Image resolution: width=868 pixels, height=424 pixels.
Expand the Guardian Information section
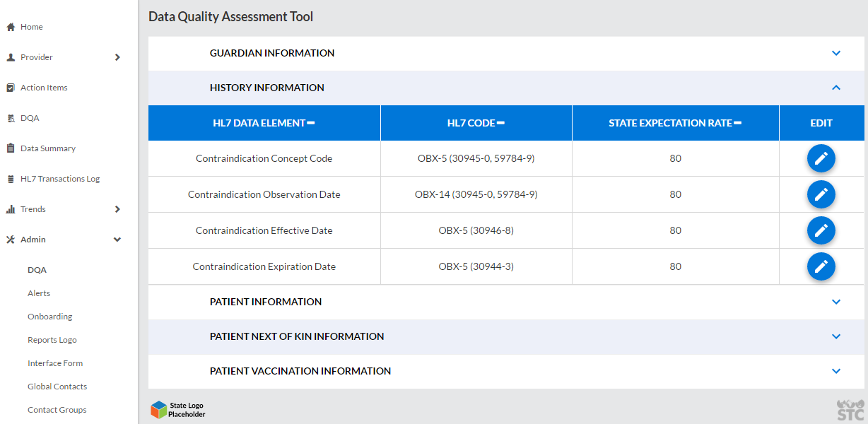(836, 53)
